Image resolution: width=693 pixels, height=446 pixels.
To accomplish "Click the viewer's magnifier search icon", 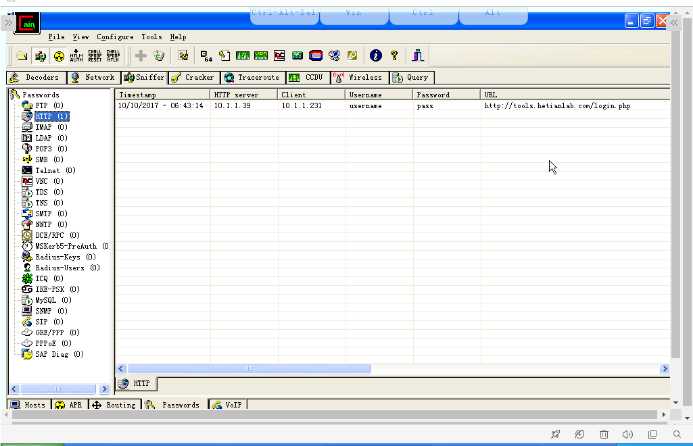I will click(677, 435).
